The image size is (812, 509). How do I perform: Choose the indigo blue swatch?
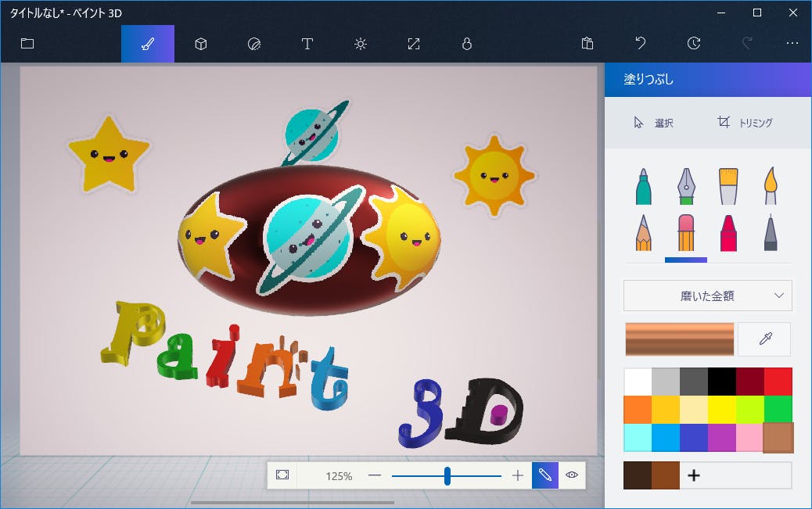tap(694, 438)
